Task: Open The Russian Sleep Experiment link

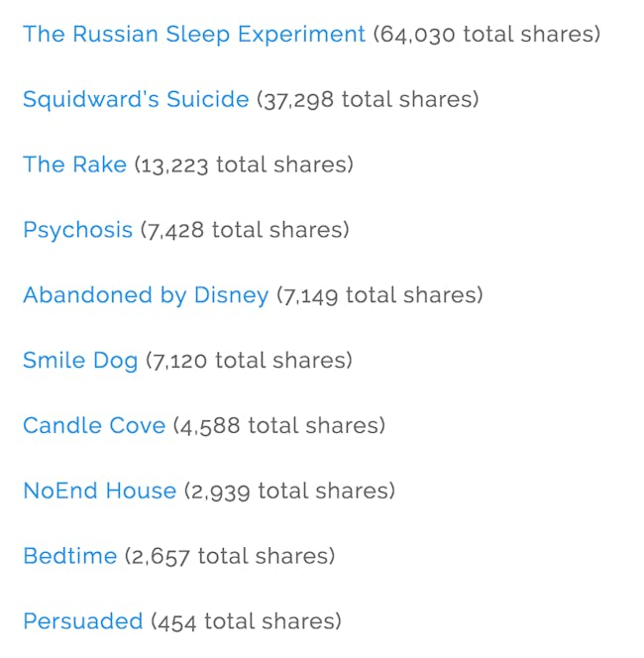Action: (x=194, y=35)
